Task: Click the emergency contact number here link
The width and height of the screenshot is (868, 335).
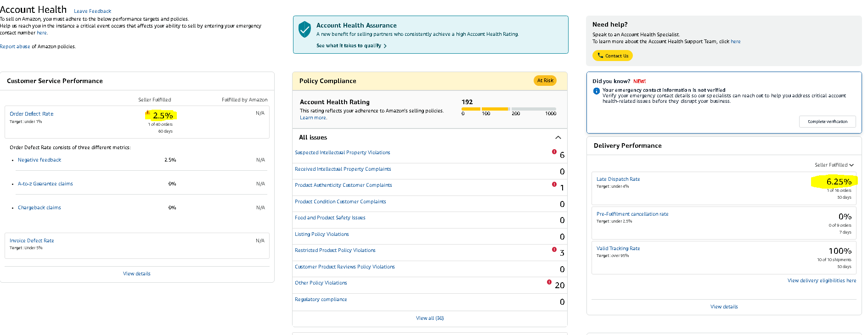Action: [42, 33]
